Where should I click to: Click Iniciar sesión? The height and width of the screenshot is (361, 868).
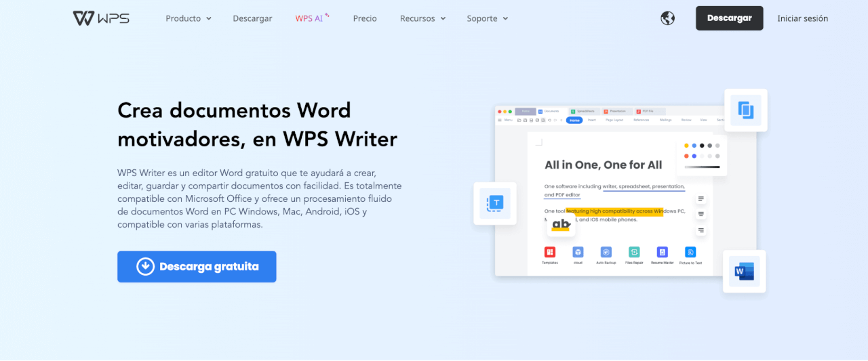803,18
